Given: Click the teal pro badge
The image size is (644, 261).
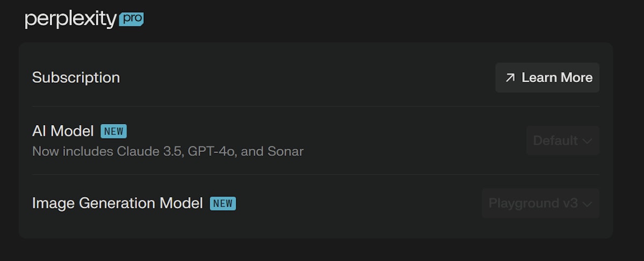Looking at the screenshot, I should 131,19.
